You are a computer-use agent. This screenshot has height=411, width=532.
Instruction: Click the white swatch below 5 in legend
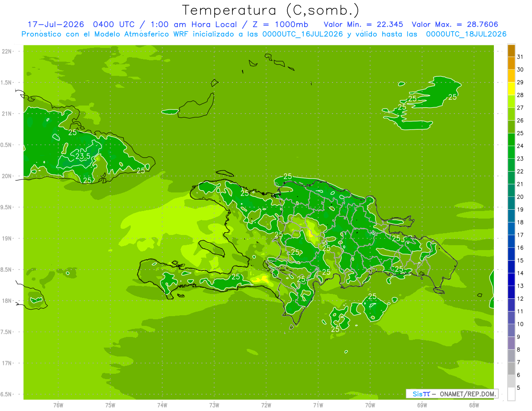click(511, 394)
